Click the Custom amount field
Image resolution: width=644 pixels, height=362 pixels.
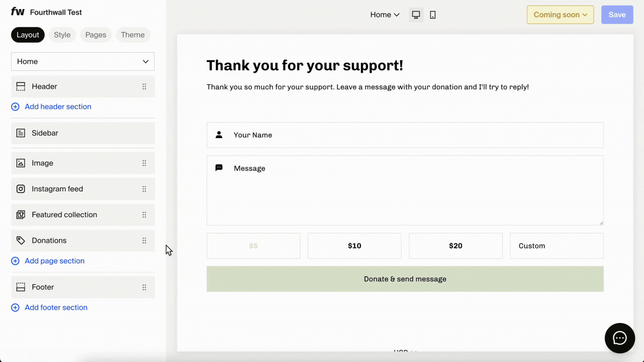[557, 246]
